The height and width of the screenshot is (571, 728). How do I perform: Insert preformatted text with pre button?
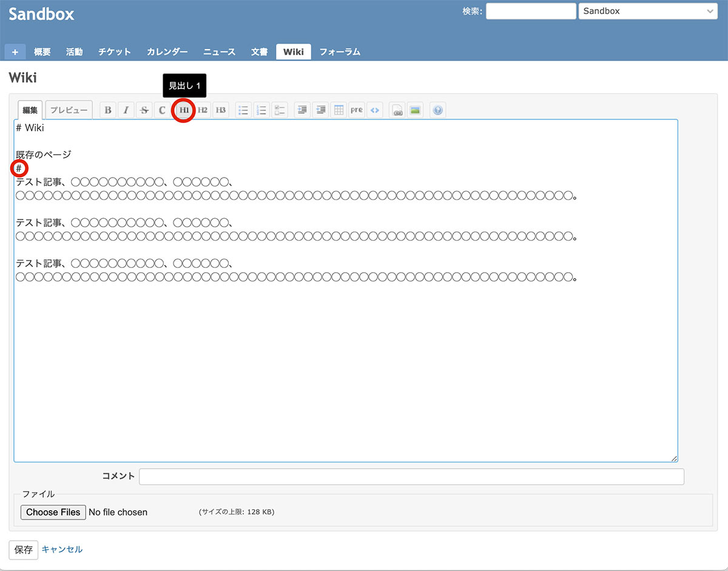pyautogui.click(x=357, y=110)
